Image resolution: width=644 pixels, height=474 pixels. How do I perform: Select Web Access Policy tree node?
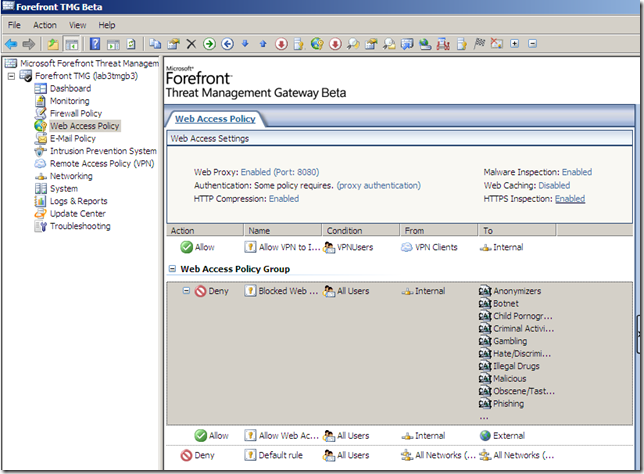pyautogui.click(x=85, y=126)
